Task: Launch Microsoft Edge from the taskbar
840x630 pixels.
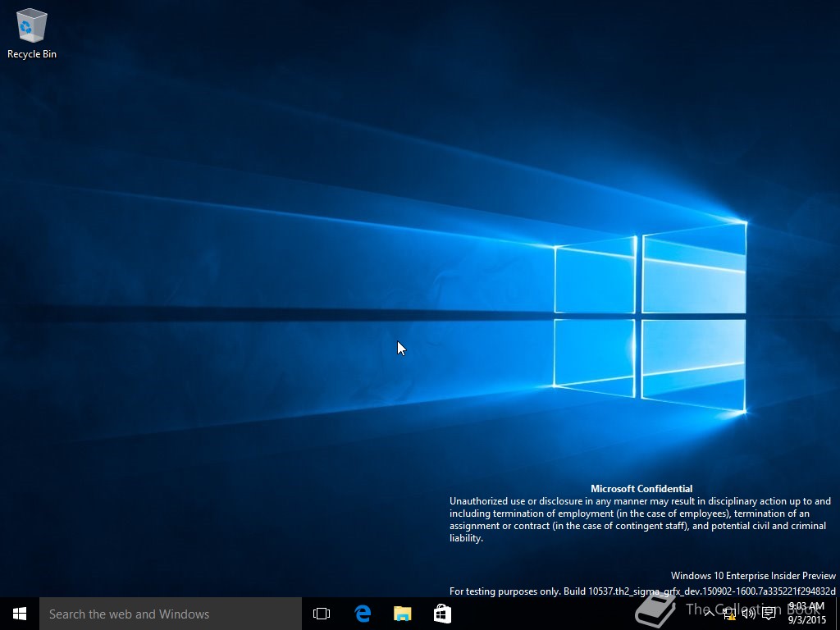Action: 362,614
